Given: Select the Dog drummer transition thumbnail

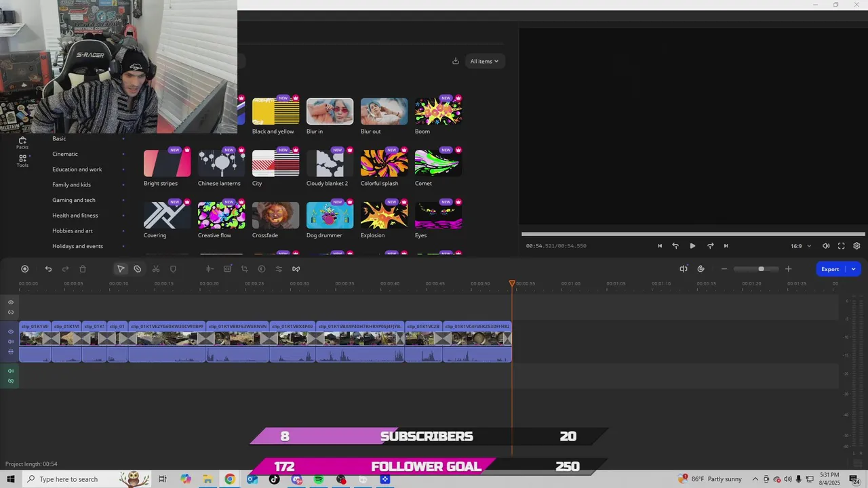Looking at the screenshot, I should click(330, 216).
